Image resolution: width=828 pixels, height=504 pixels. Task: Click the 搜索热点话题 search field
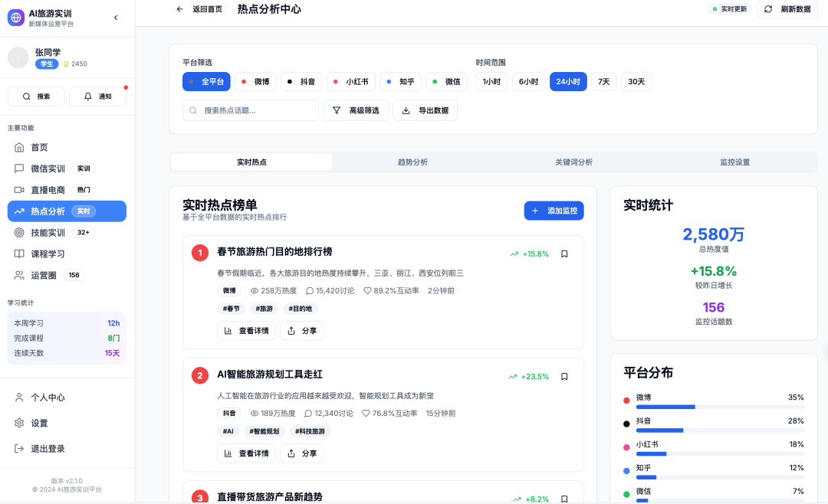pyautogui.click(x=251, y=110)
